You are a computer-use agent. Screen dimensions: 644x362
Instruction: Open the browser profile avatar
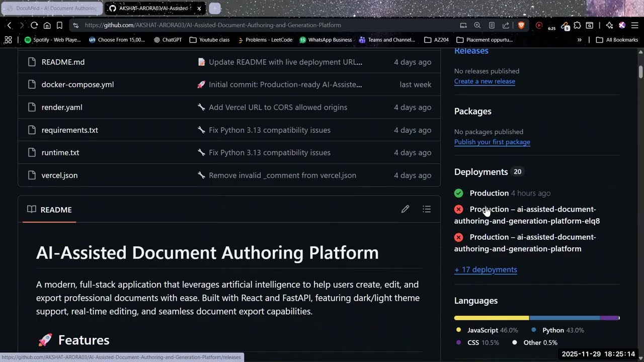pyautogui.click(x=622, y=25)
